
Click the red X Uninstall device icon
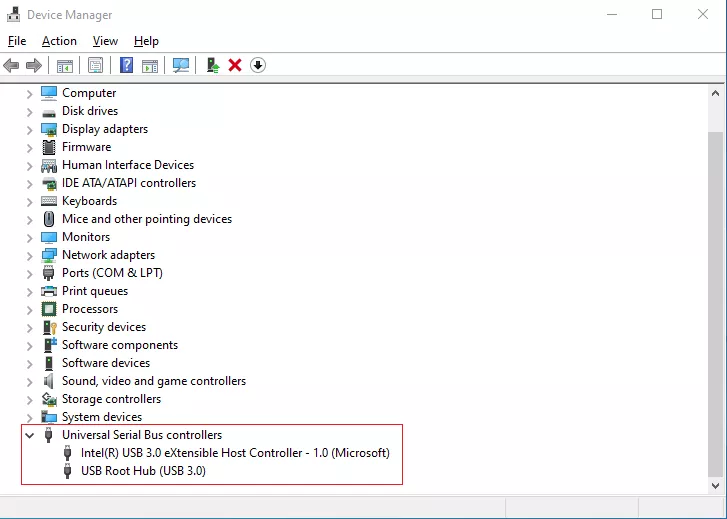[x=235, y=65]
